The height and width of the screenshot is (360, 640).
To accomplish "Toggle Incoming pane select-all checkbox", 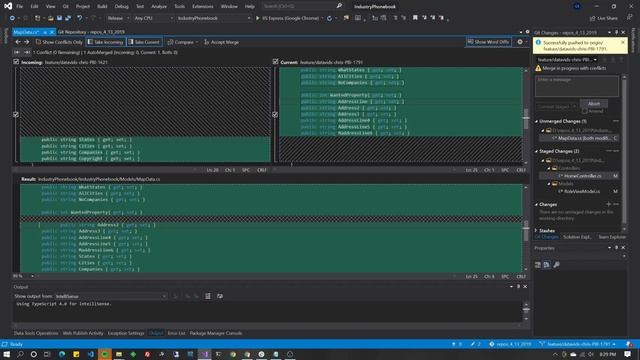I will point(16,62).
